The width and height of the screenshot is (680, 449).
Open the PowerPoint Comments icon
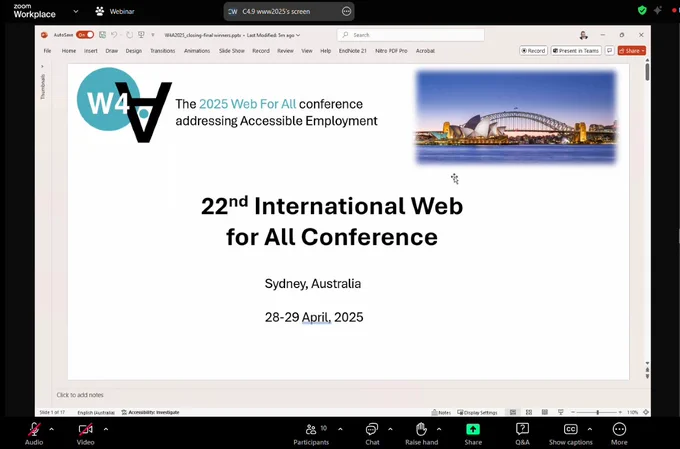(x=609, y=51)
